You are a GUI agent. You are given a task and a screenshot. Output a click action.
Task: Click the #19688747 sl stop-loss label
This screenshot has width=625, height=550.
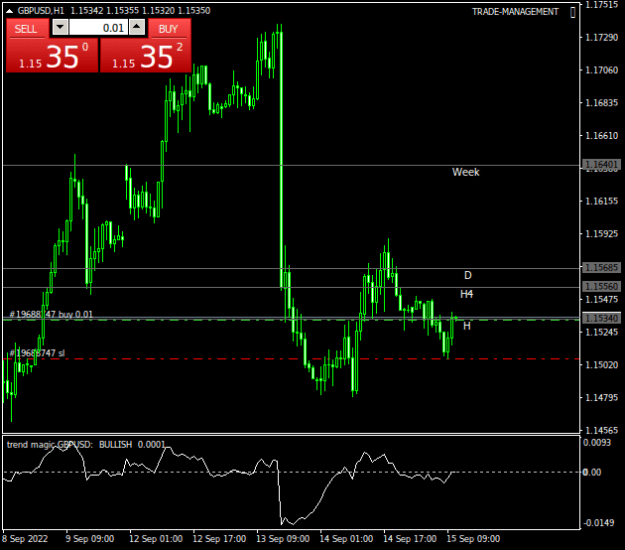[37, 353]
